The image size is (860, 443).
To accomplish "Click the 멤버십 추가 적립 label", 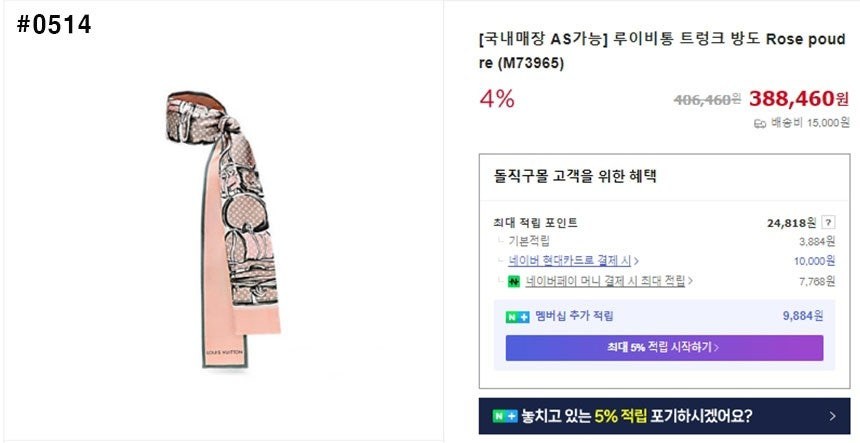I will pos(574,316).
